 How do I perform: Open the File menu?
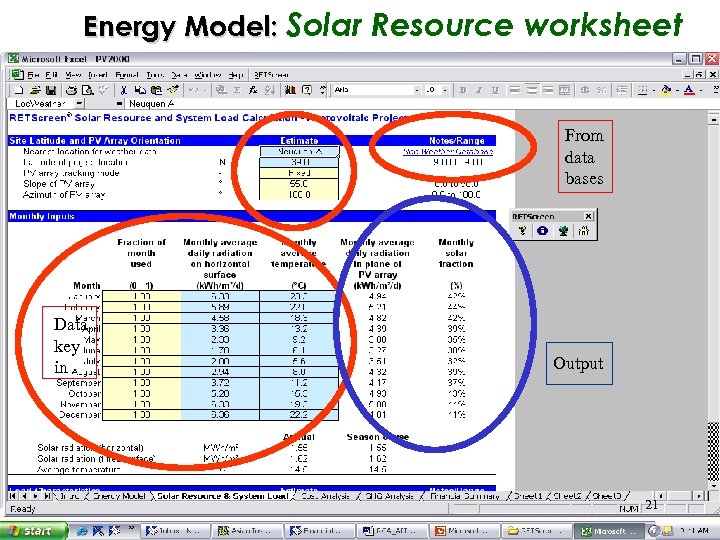pyautogui.click(x=33, y=75)
